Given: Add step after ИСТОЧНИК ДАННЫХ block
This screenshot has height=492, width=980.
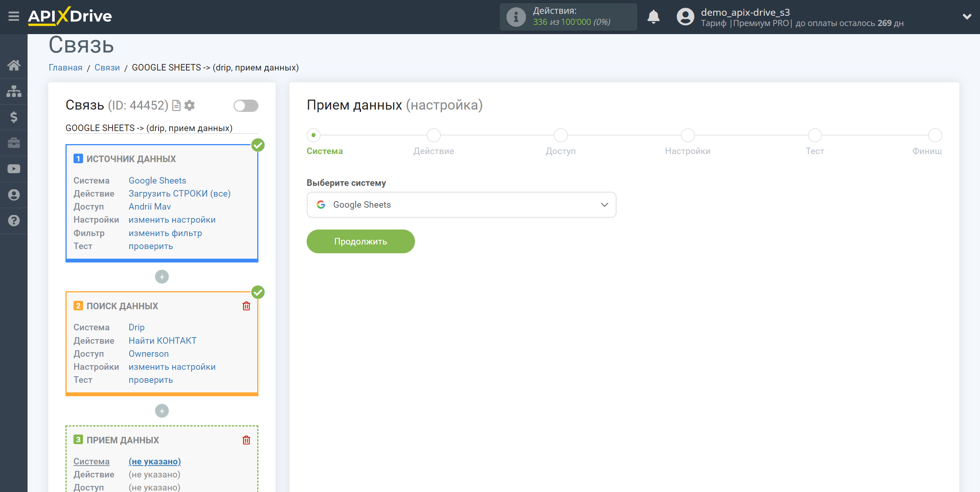Looking at the screenshot, I should coord(162,277).
